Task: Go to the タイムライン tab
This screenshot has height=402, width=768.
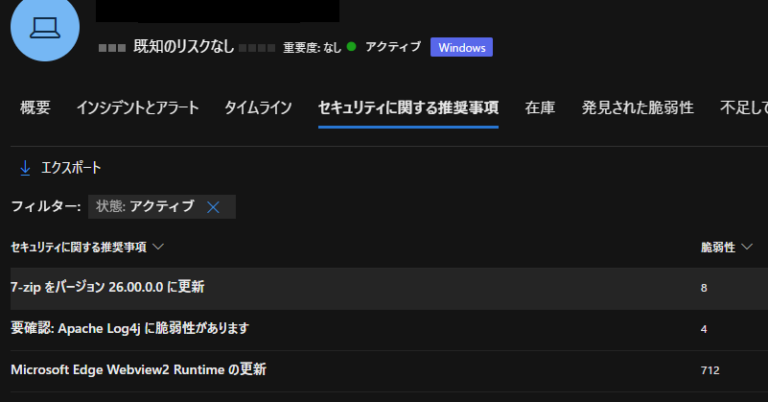Action: click(x=258, y=108)
